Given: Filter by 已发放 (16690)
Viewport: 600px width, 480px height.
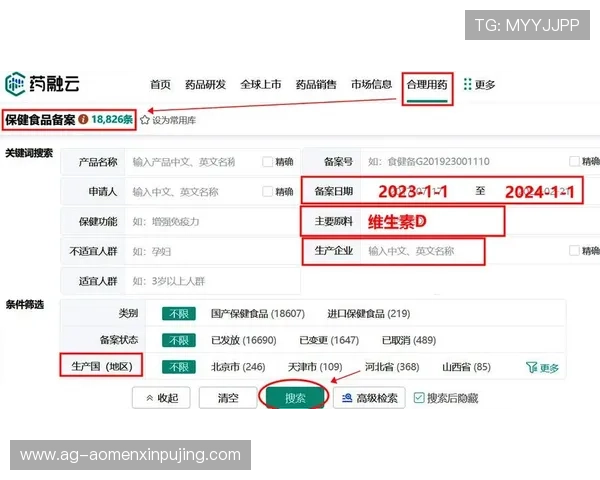Looking at the screenshot, I should coord(244,340).
